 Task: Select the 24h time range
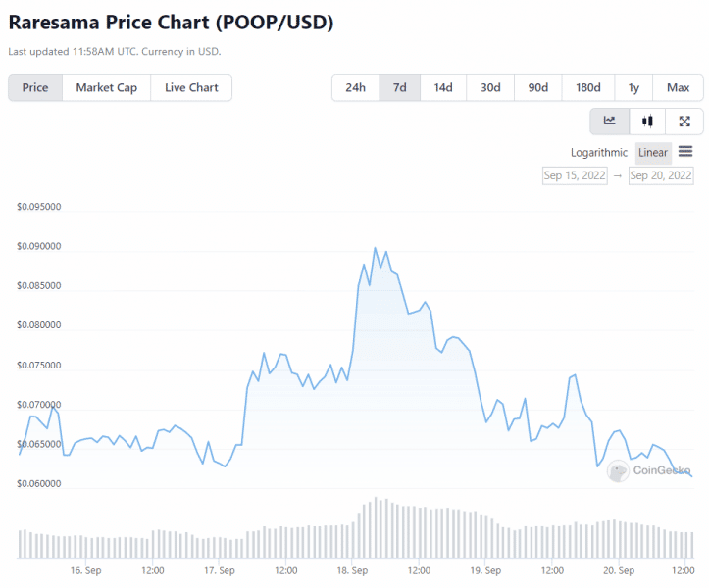pyautogui.click(x=355, y=87)
